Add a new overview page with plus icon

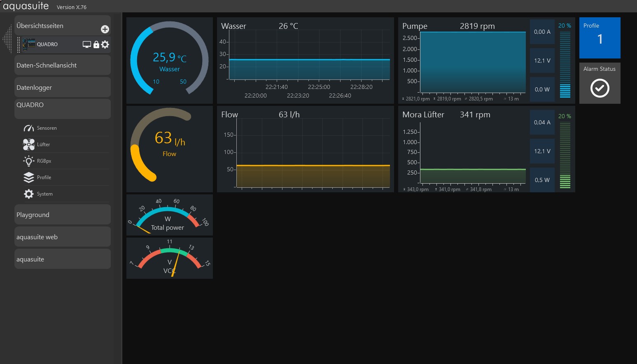105,29
